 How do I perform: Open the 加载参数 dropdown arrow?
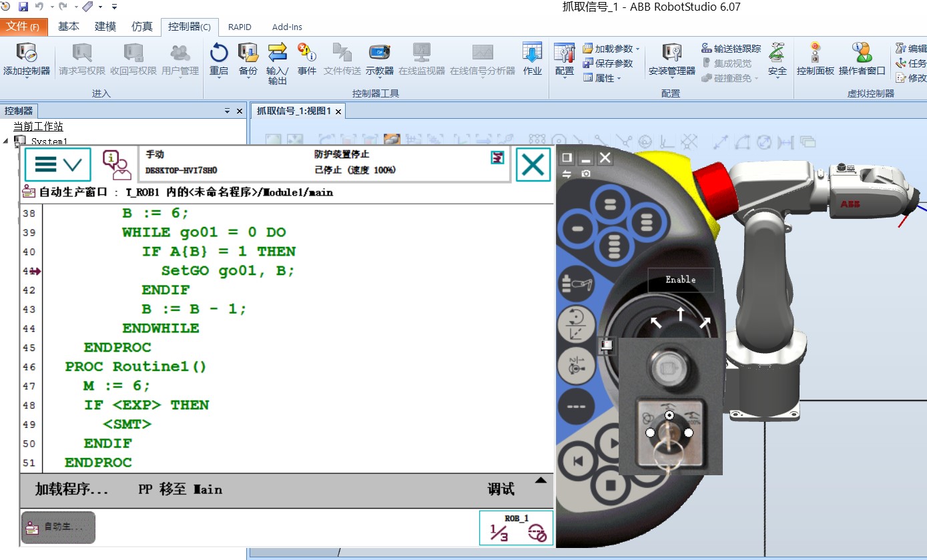(x=637, y=49)
